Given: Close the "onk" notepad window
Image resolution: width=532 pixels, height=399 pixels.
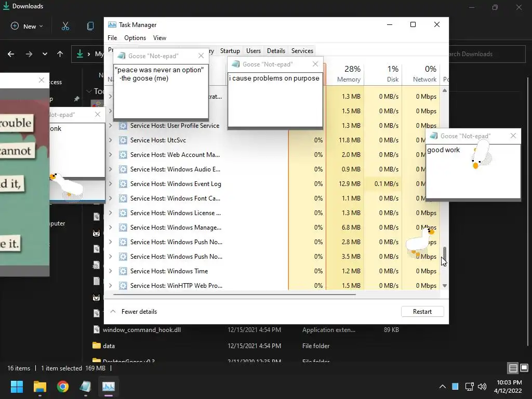Looking at the screenshot, I should [98, 115].
